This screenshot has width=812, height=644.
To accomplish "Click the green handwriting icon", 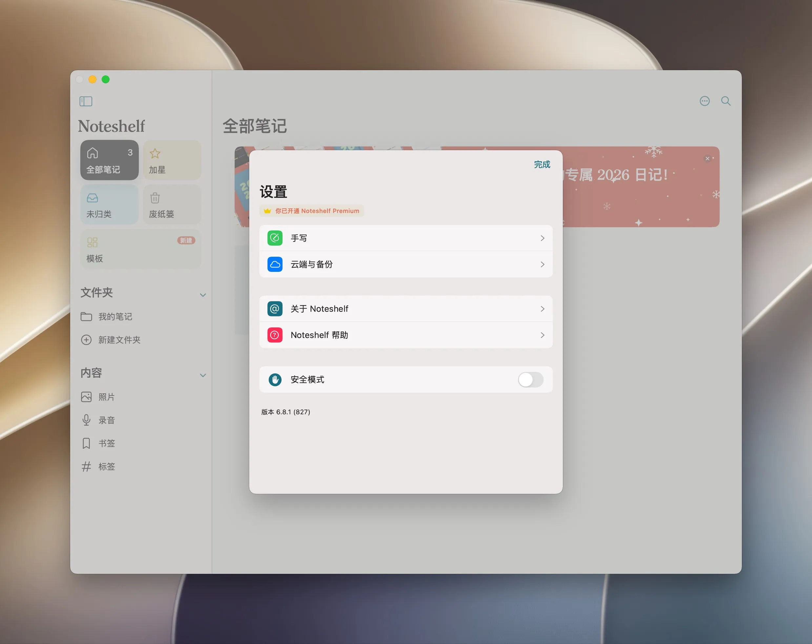I will (x=275, y=238).
